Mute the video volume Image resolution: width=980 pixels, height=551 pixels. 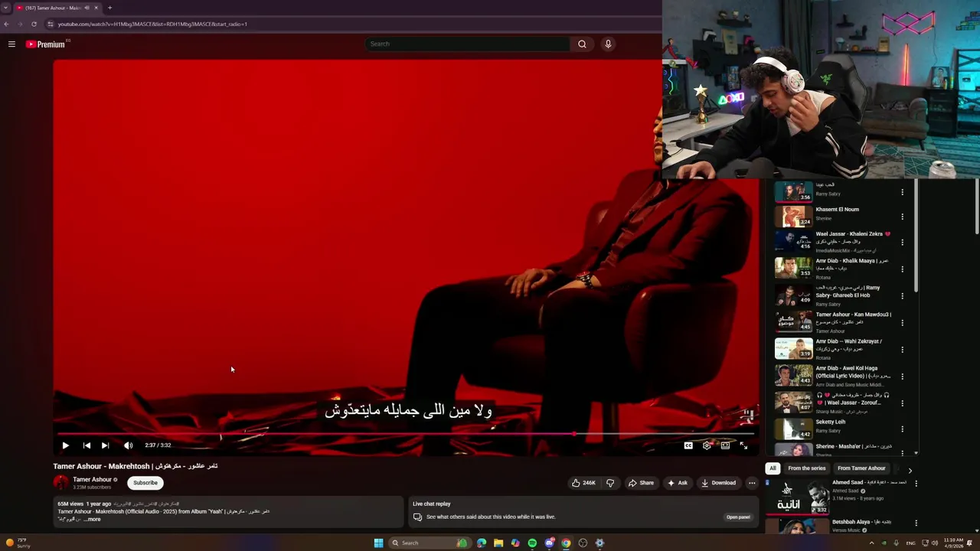128,445
